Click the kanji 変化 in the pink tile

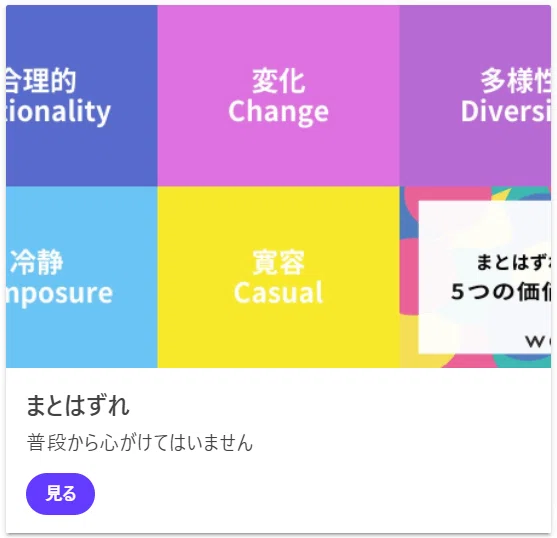[278, 81]
